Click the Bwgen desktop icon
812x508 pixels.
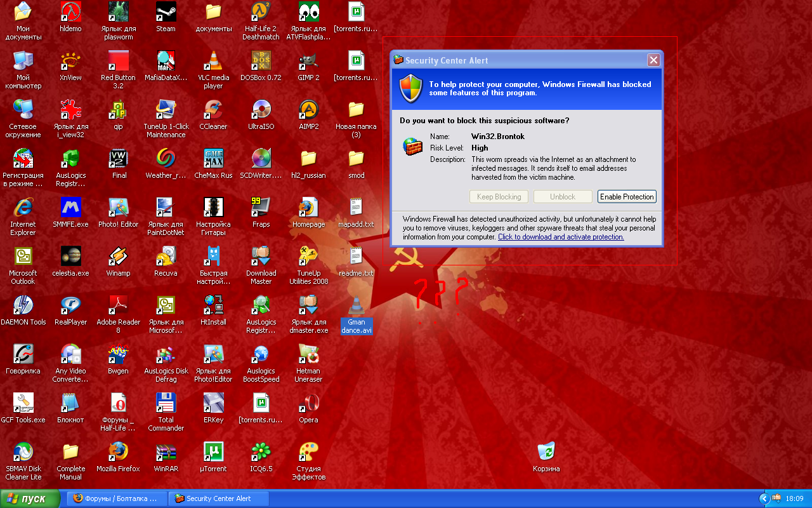coord(119,354)
